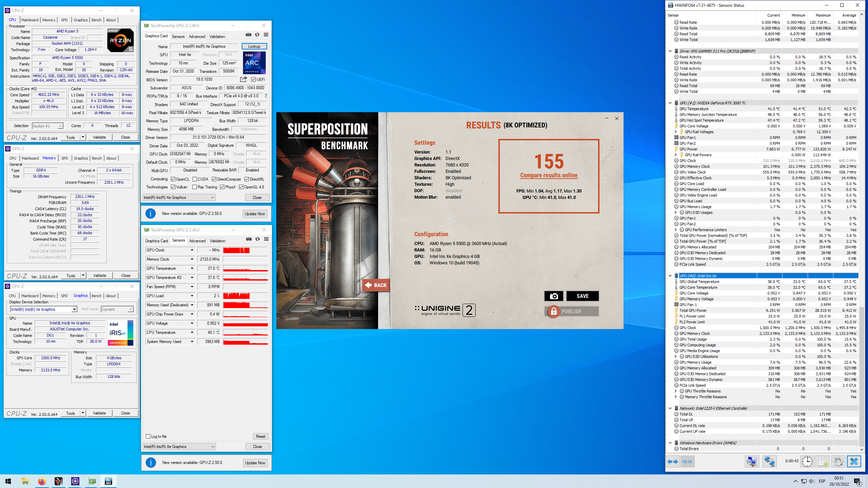Click Lookup button in GPU-Z

pyautogui.click(x=254, y=46)
